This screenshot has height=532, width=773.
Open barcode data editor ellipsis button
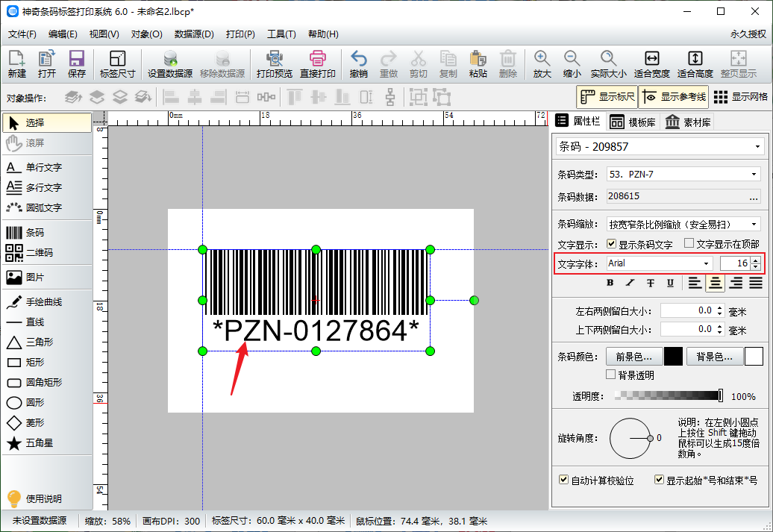[754, 197]
